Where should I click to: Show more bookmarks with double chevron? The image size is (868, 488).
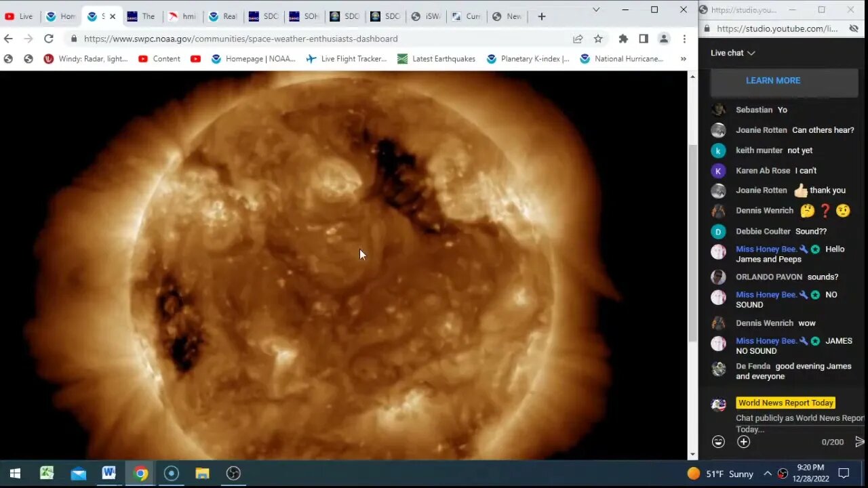click(683, 59)
